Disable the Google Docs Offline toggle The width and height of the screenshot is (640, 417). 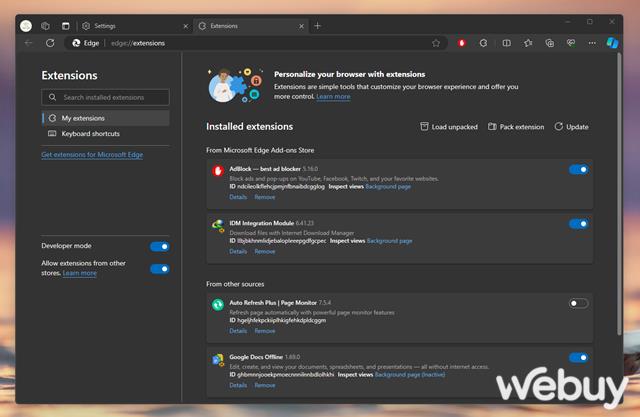tap(578, 358)
